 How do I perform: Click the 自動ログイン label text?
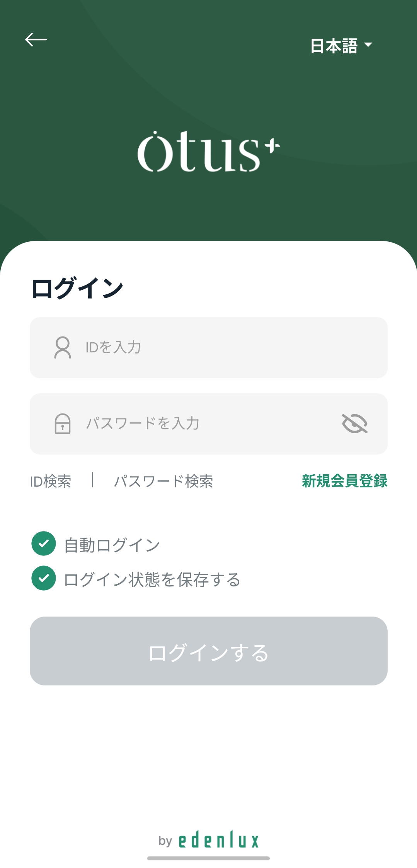click(x=112, y=545)
